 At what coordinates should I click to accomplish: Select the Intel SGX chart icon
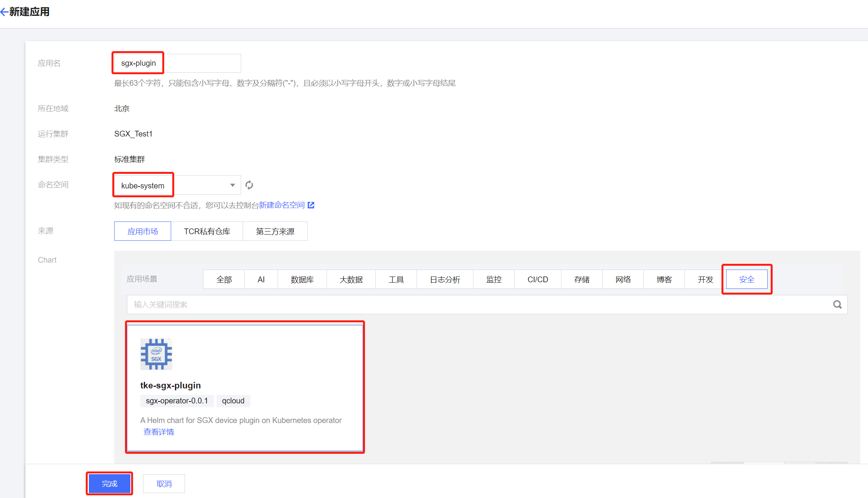pos(156,354)
